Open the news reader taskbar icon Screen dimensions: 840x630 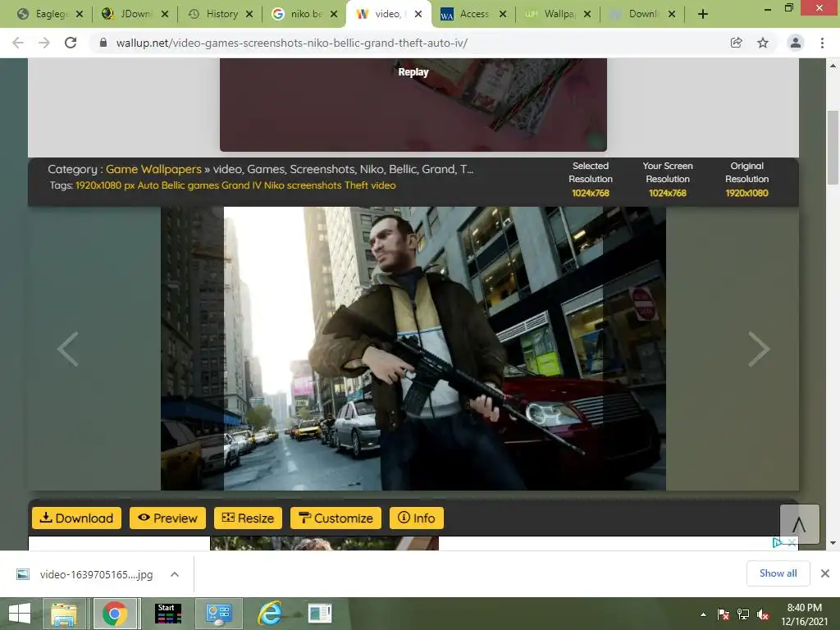[320, 614]
